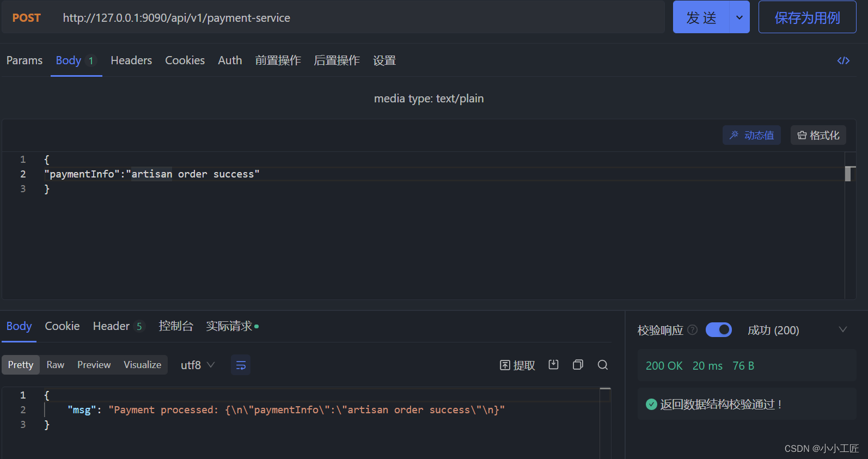Click 保存为用例 button
Image resolution: width=868 pixels, height=459 pixels.
click(807, 17)
